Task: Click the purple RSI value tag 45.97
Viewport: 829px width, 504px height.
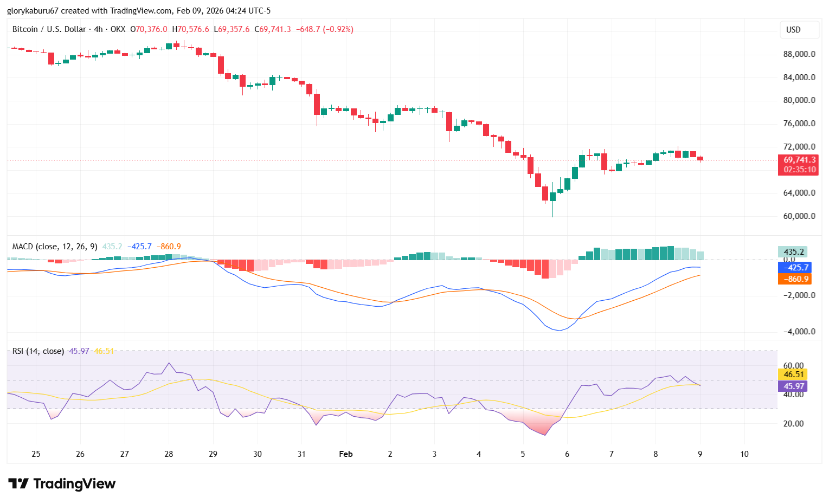Action: click(793, 386)
